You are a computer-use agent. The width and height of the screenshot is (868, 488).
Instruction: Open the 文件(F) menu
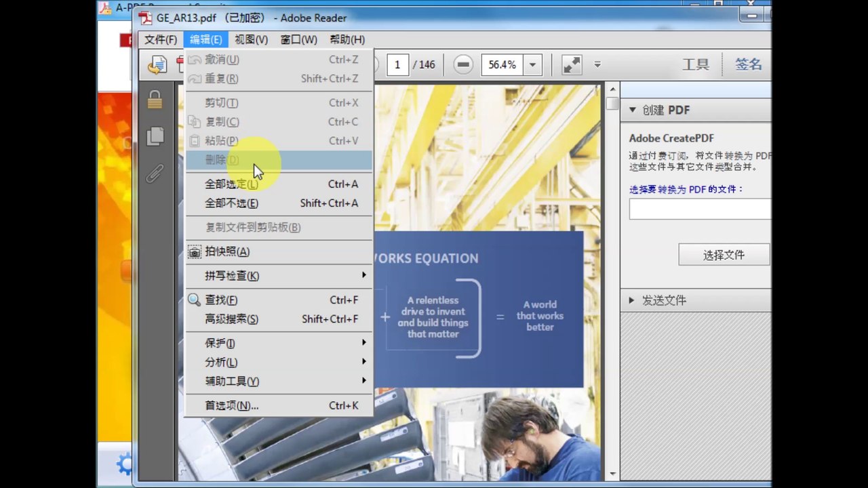161,40
